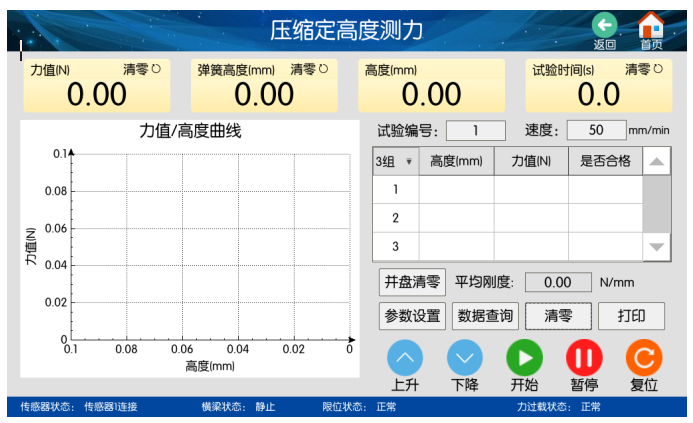Start the test with the green 开始 icon
The image size is (693, 423).
point(524,358)
